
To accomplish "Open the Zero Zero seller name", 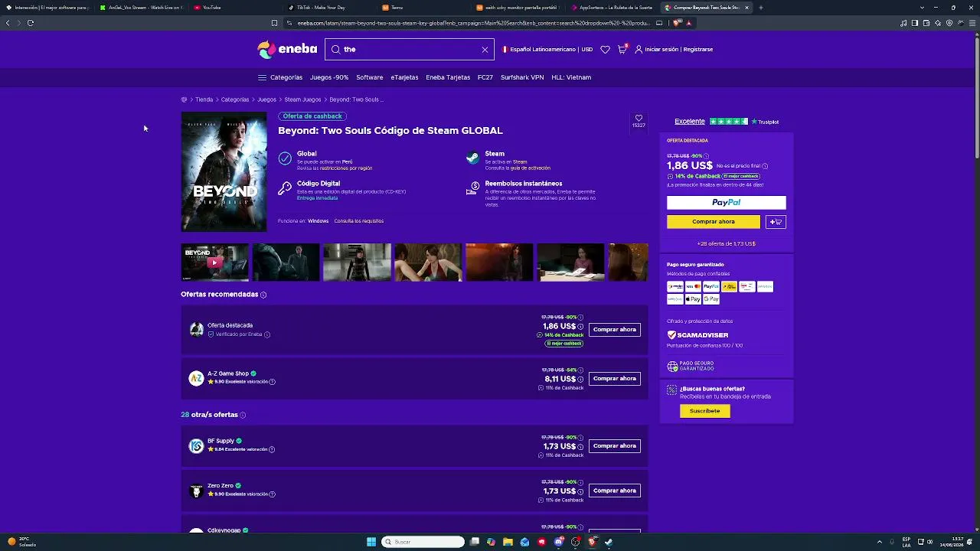I will pos(220,485).
